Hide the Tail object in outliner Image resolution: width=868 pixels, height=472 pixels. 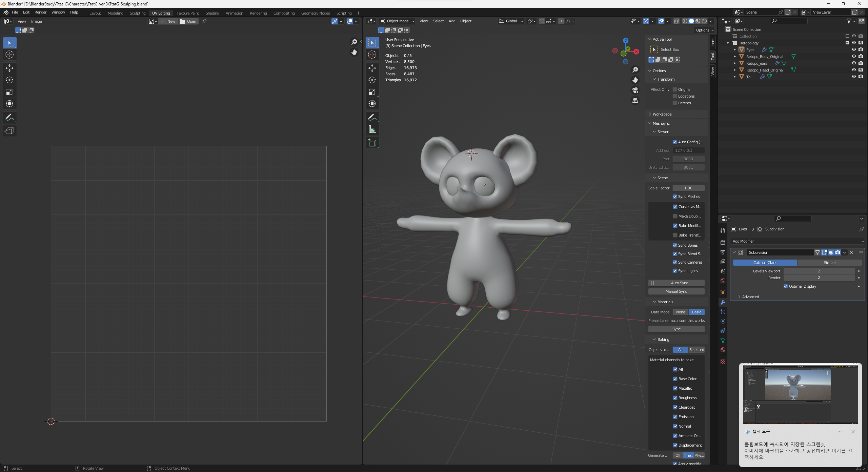(854, 77)
